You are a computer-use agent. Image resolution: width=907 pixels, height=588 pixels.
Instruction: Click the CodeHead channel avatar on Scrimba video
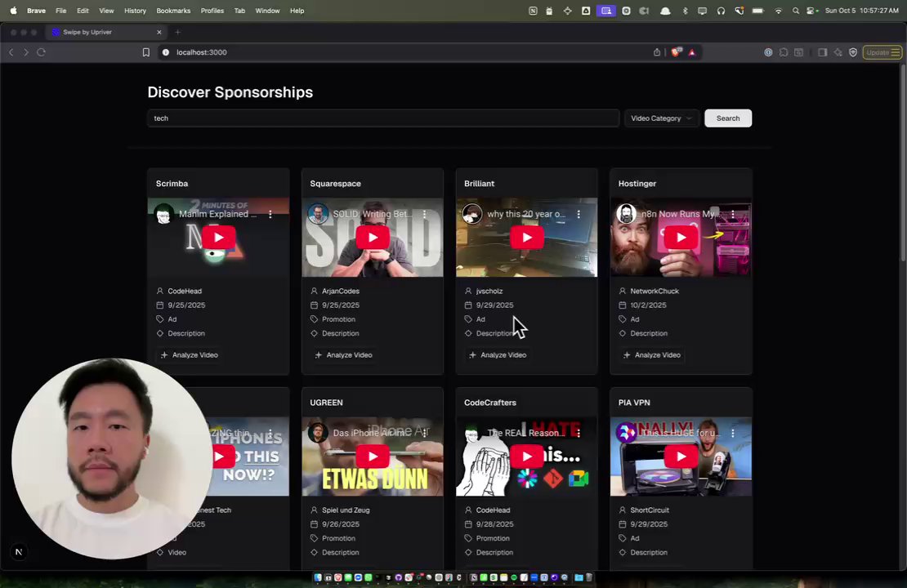164,214
